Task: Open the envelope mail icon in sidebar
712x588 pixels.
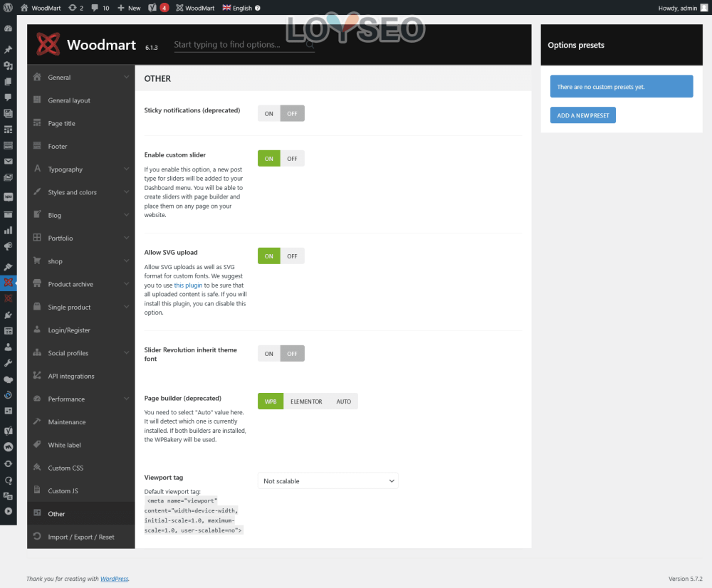Action: 8,161
